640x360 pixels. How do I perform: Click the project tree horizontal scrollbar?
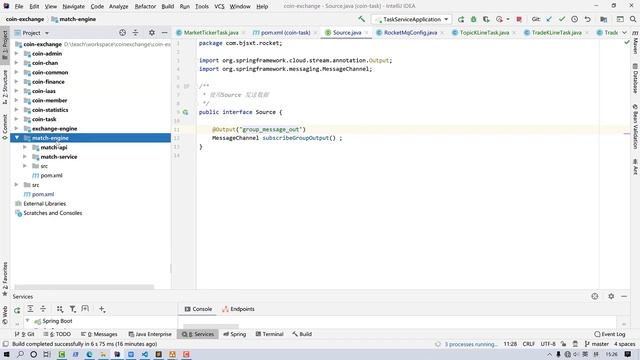(x=84, y=287)
